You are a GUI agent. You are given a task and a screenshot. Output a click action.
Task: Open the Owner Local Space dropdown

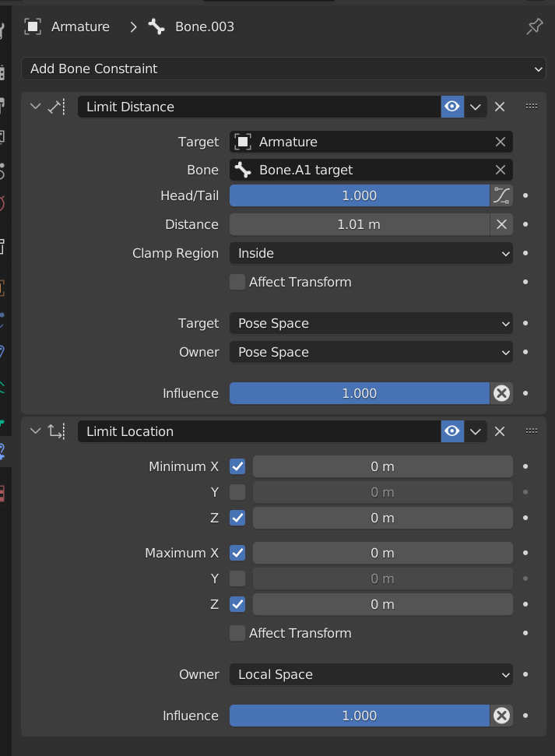pos(371,674)
